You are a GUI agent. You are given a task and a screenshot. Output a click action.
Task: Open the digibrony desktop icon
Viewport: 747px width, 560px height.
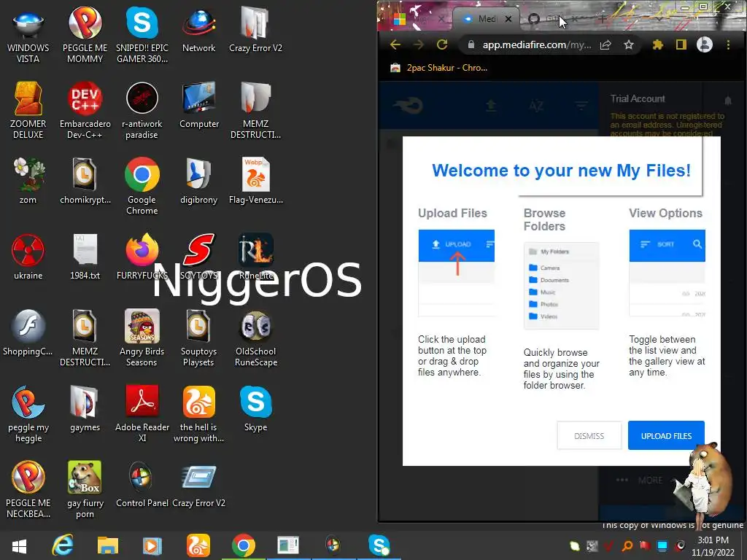coord(198,181)
